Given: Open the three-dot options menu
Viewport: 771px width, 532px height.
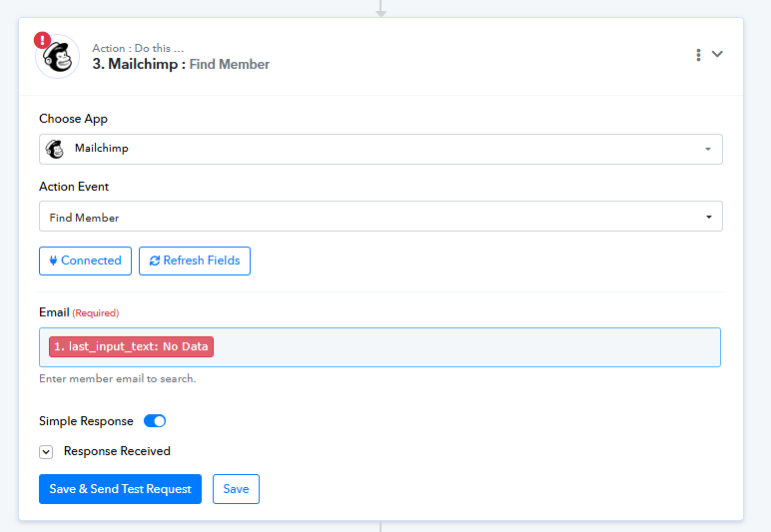Looking at the screenshot, I should [x=698, y=55].
